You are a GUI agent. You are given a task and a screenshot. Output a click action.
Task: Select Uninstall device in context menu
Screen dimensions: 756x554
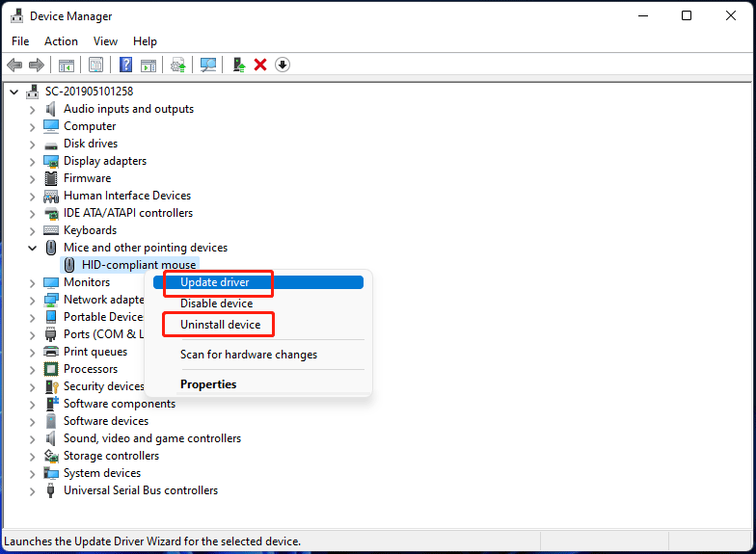[220, 325]
